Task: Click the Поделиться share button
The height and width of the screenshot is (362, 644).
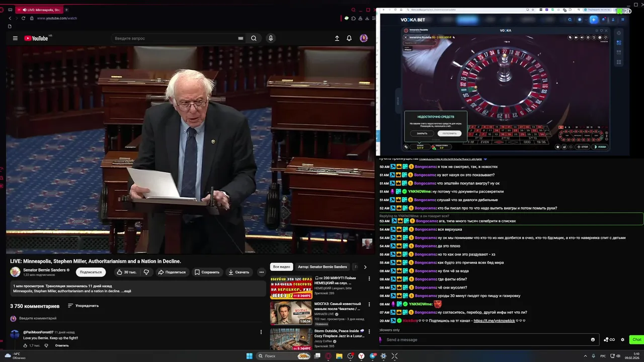Action: 172,272
